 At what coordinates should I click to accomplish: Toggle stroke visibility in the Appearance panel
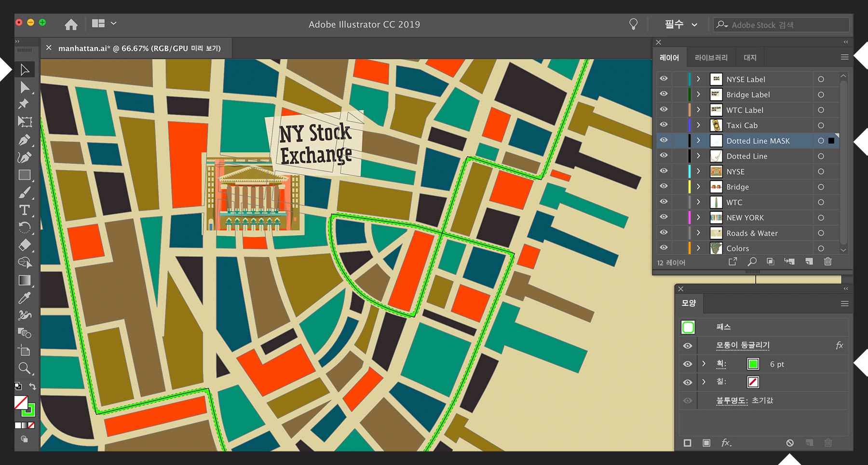point(688,364)
